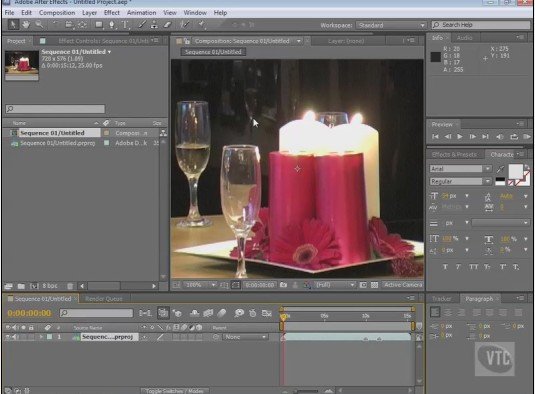The width and height of the screenshot is (535, 394).
Task: Open the 100% magnification dropdown
Action: pos(200,285)
